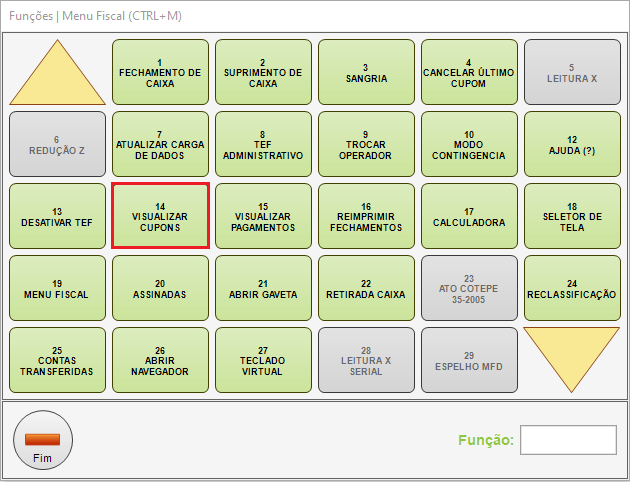The height and width of the screenshot is (482, 630).
Task: Activate Modo Contingencia
Action: (x=469, y=144)
